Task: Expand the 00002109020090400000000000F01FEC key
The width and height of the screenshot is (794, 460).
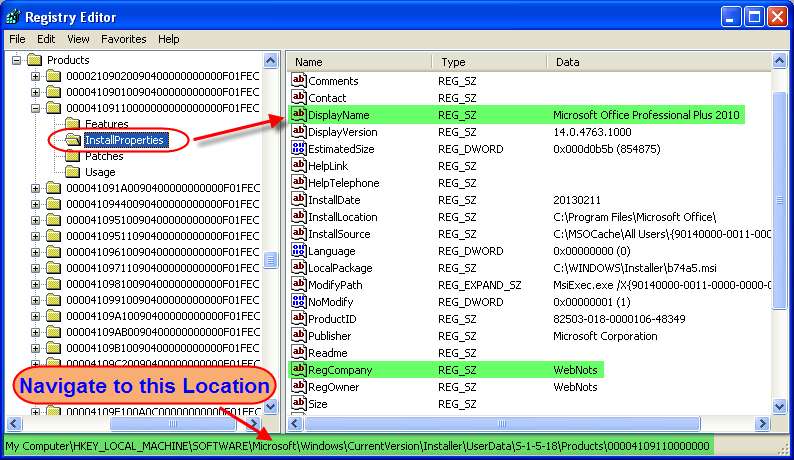Action: coord(36,76)
